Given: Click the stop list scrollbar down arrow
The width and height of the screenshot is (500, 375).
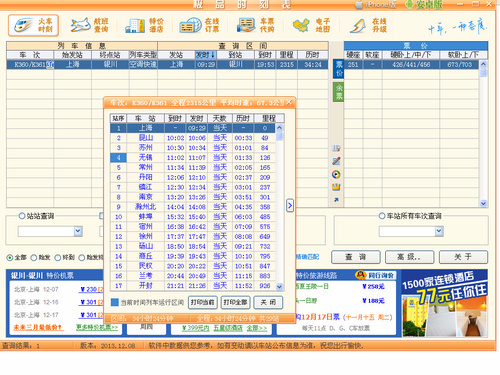Looking at the screenshot, I should 279,286.
